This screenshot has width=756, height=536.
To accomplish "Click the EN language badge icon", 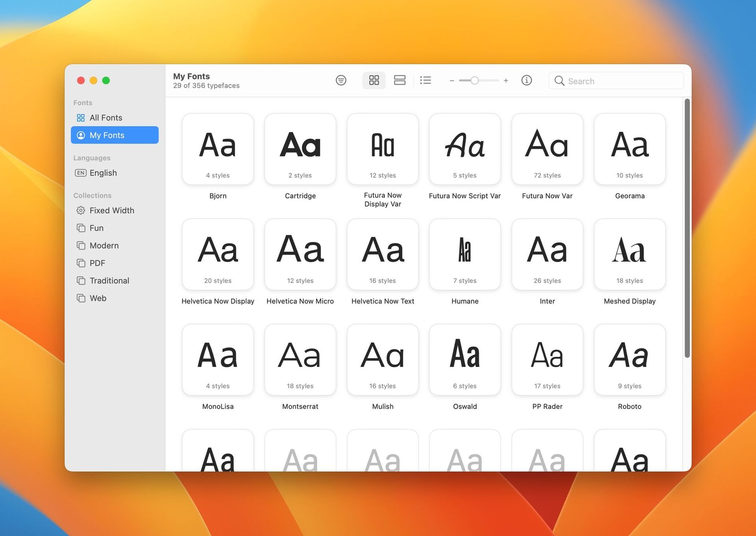I will pyautogui.click(x=81, y=173).
